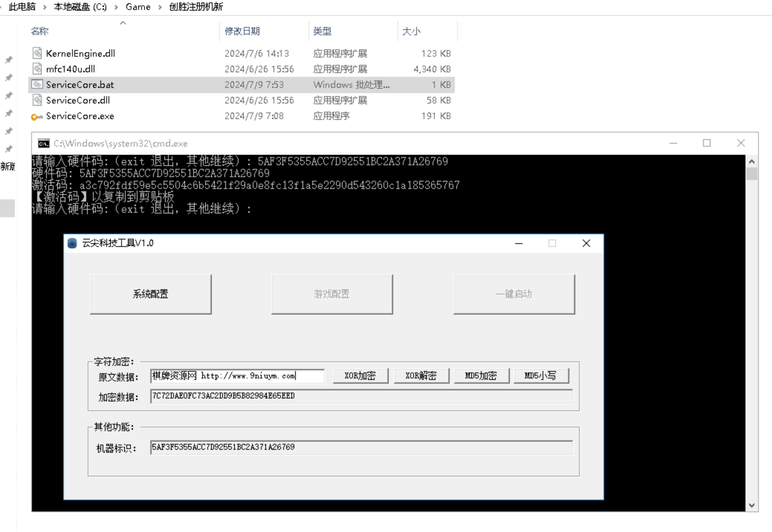
Task: Click the 激活码 line in cmd output
Action: [x=246, y=185]
